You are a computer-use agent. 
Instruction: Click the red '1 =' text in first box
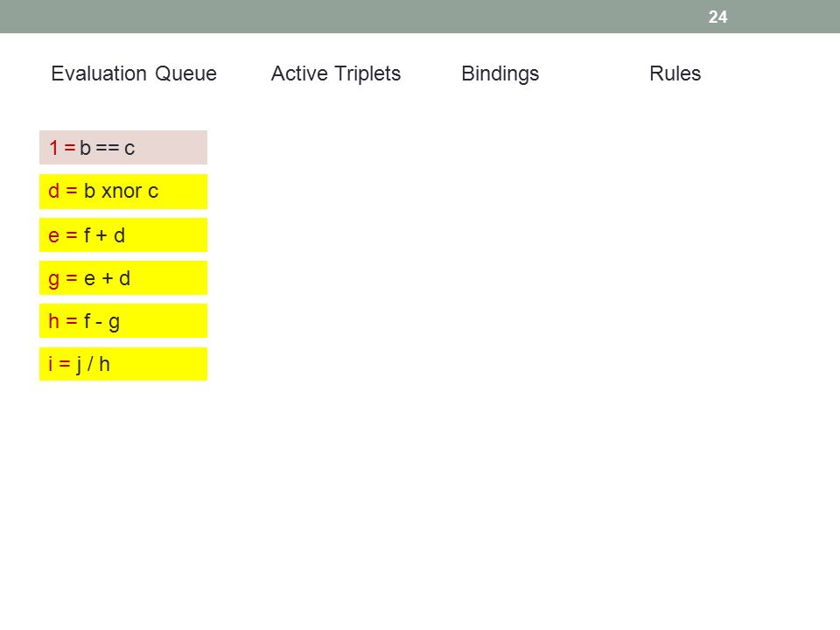tap(62, 147)
